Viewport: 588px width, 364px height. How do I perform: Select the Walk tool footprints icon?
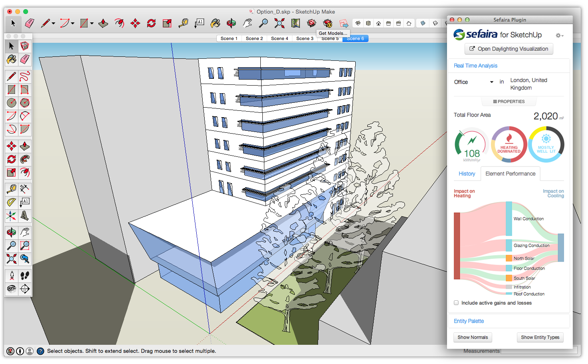click(25, 275)
